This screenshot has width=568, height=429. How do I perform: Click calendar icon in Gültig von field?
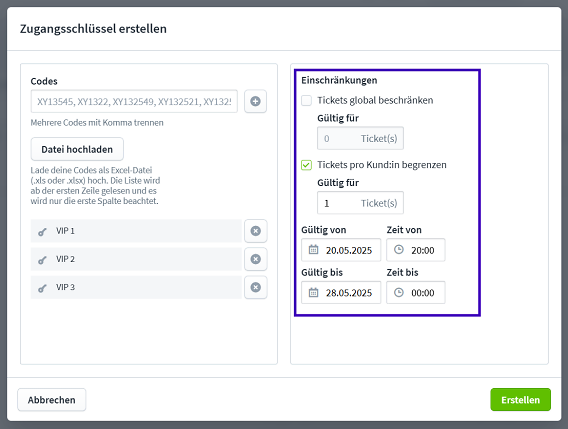tap(313, 250)
